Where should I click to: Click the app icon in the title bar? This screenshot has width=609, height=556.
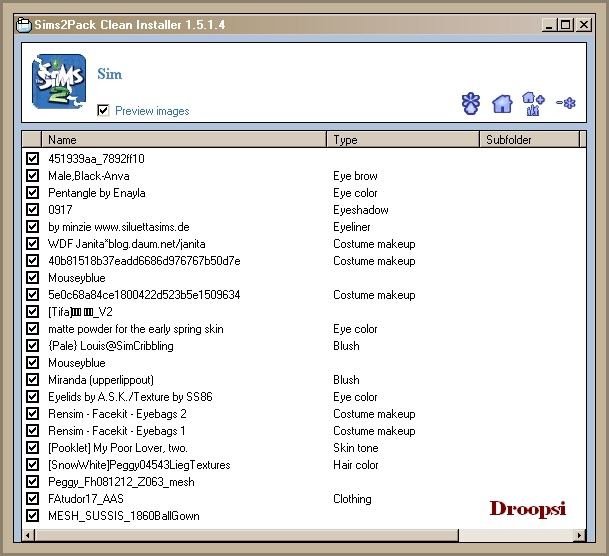pyautogui.click(x=24, y=25)
